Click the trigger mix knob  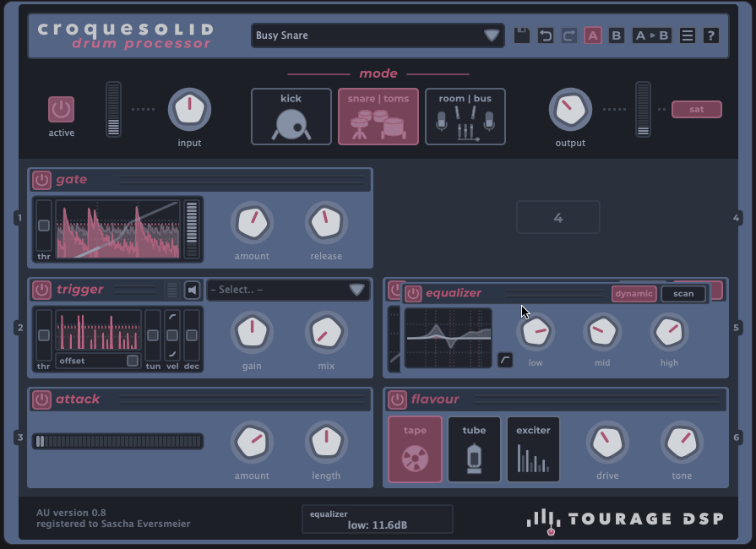click(x=326, y=333)
